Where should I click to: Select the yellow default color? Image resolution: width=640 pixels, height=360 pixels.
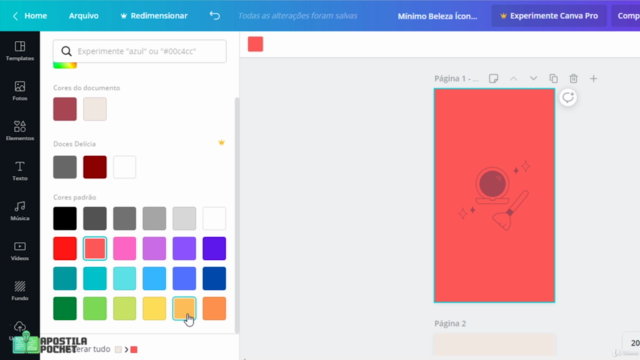(x=154, y=308)
